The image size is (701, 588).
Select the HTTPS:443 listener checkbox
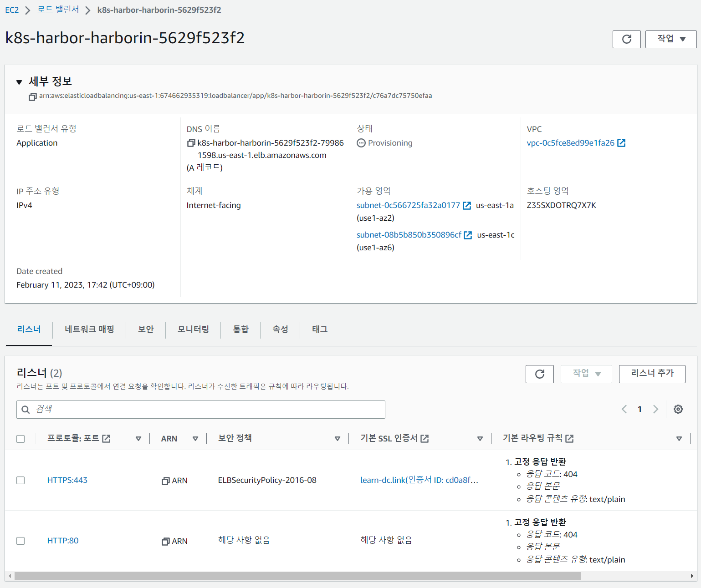tap(20, 481)
